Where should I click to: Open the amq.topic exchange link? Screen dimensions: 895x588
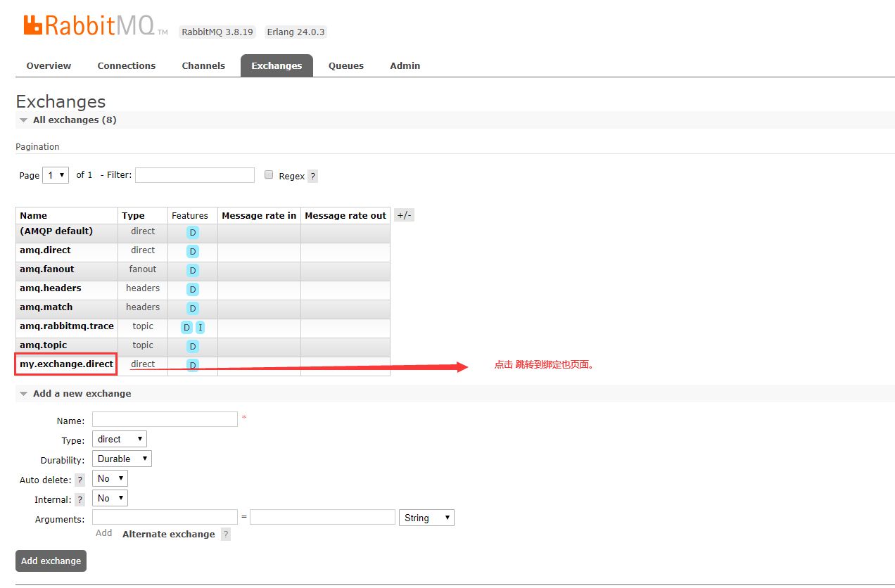[43, 345]
